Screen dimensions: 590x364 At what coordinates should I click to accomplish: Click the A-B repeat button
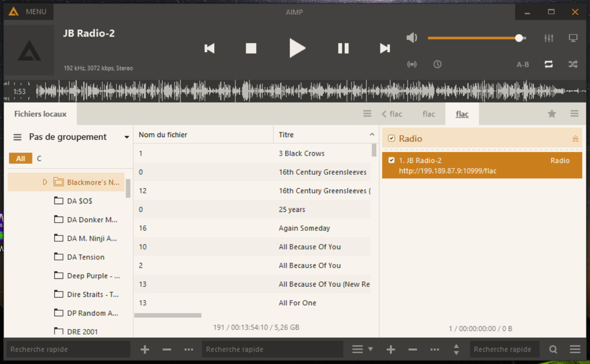pyautogui.click(x=523, y=64)
